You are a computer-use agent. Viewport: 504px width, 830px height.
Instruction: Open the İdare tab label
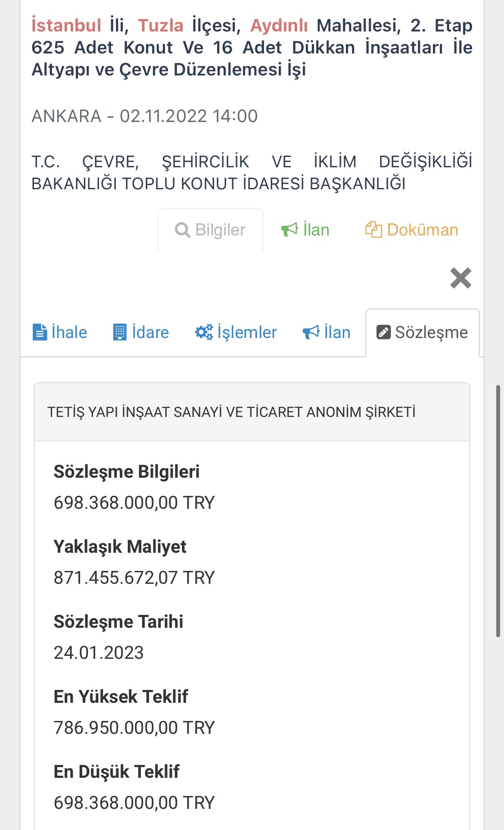point(150,332)
